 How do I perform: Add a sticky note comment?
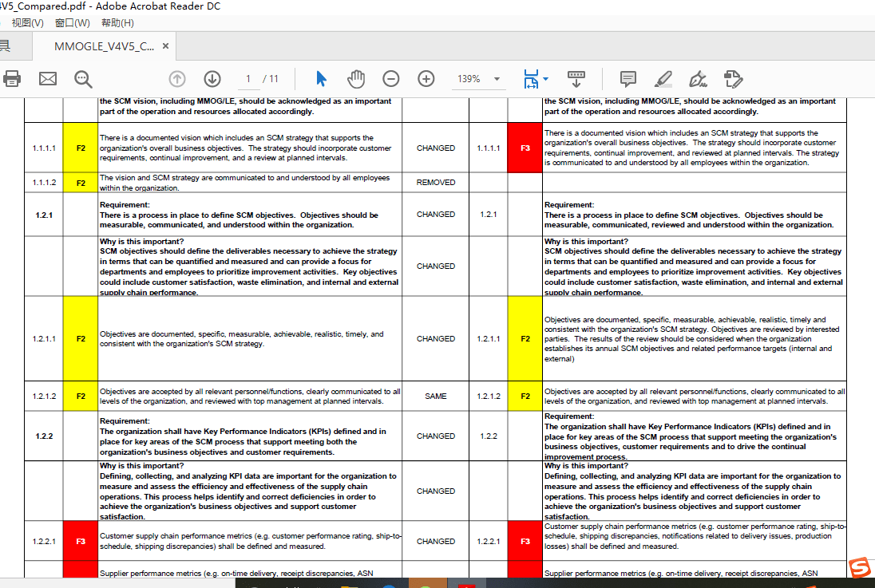click(628, 78)
